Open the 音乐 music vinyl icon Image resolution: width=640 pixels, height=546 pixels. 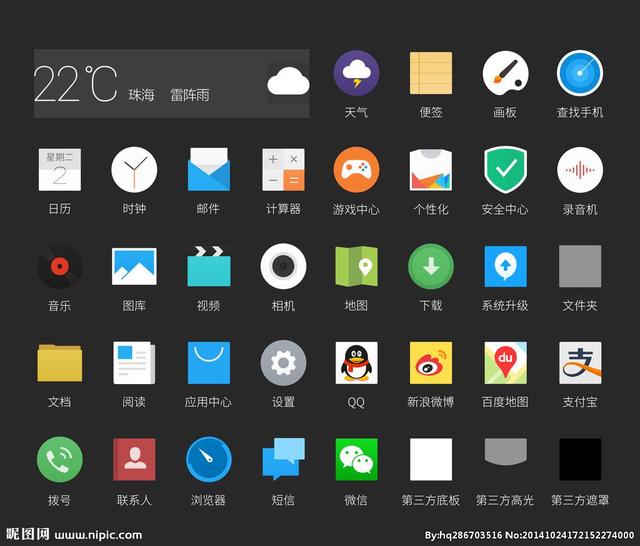click(x=59, y=266)
